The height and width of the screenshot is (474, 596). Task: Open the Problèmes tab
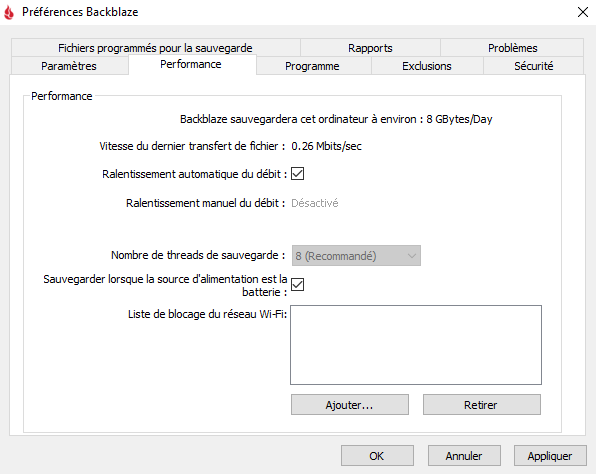512,48
